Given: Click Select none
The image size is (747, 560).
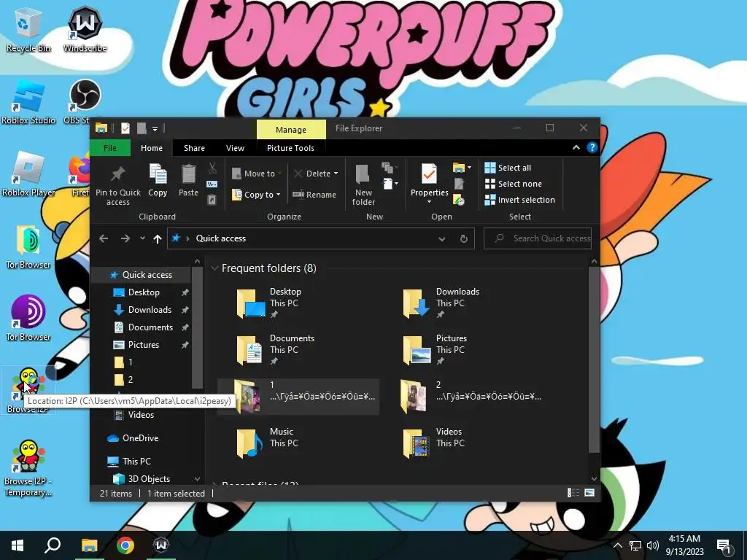Looking at the screenshot, I should pyautogui.click(x=513, y=184).
